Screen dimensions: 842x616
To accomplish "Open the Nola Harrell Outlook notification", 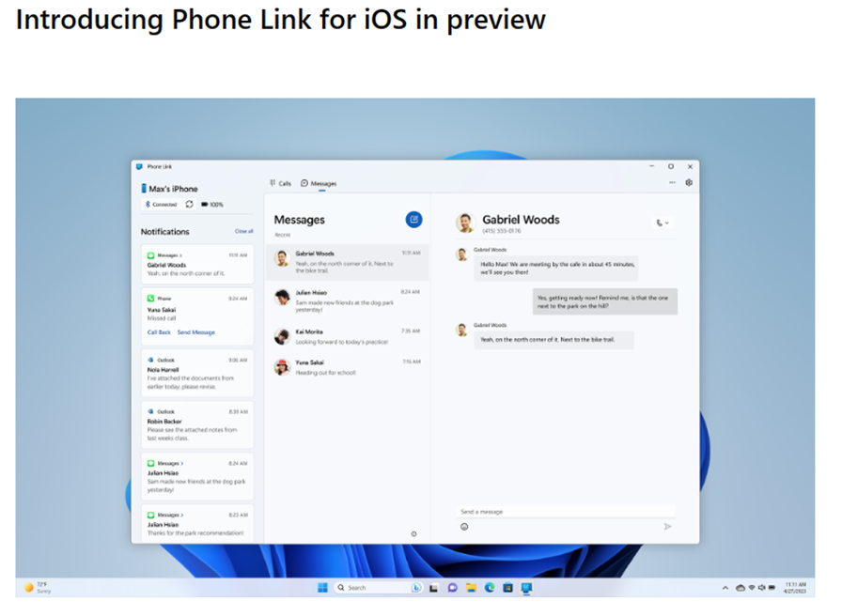I will coord(197,374).
